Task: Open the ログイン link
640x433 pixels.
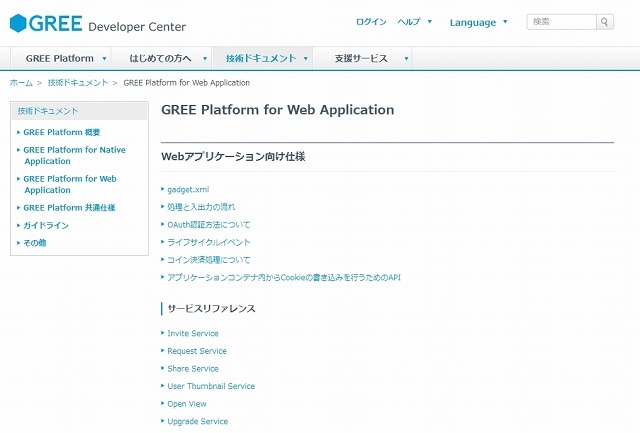Action: coord(371,22)
